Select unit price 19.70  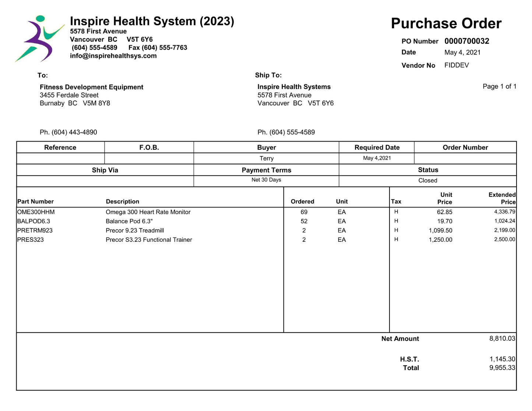pyautogui.click(x=445, y=222)
